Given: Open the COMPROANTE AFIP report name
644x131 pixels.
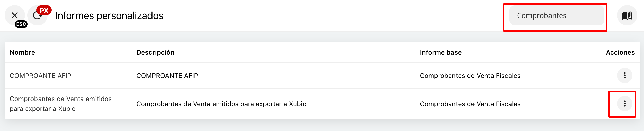Looking at the screenshot, I should coord(41,76).
